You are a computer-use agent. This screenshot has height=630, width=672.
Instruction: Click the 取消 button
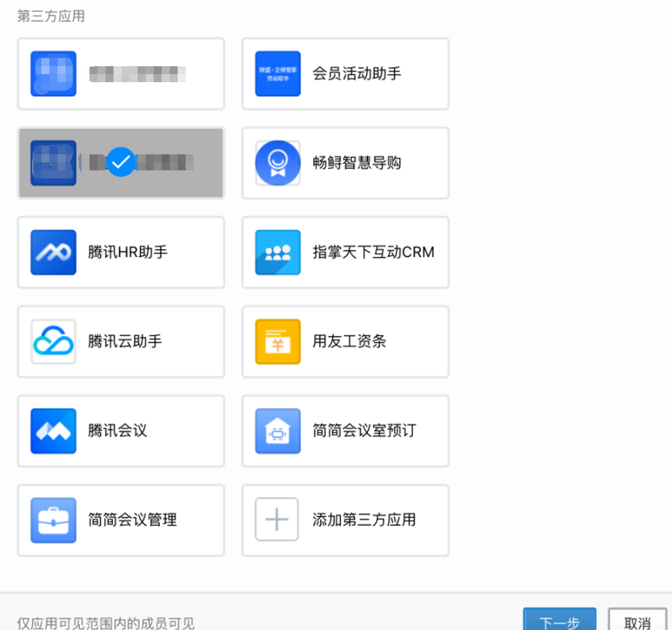click(637, 620)
